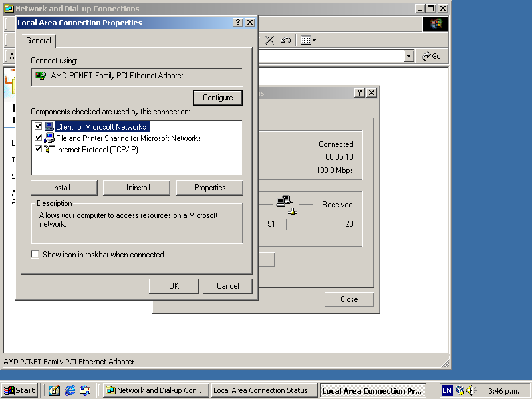Enable Show icon in taskbar when connected
The image size is (532, 399).
(35, 254)
